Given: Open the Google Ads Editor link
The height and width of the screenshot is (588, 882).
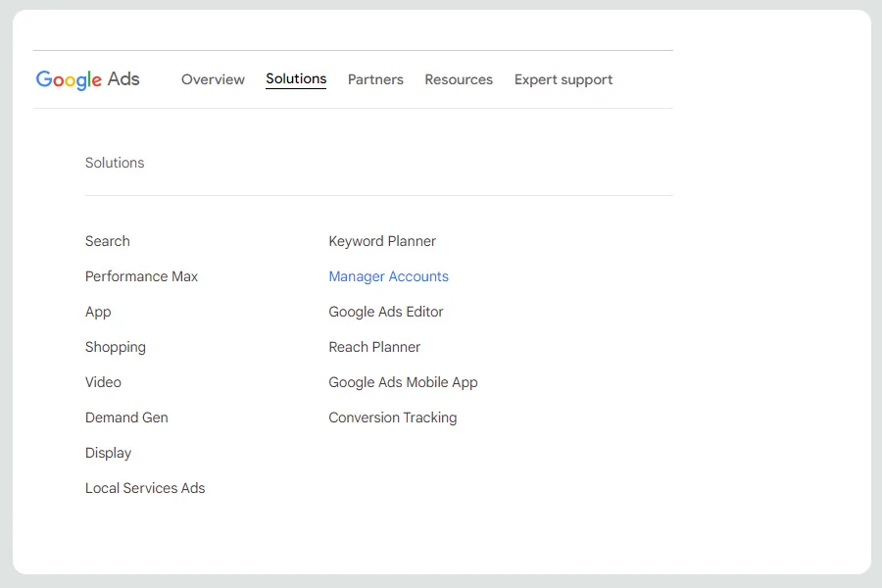Looking at the screenshot, I should tap(386, 313).
